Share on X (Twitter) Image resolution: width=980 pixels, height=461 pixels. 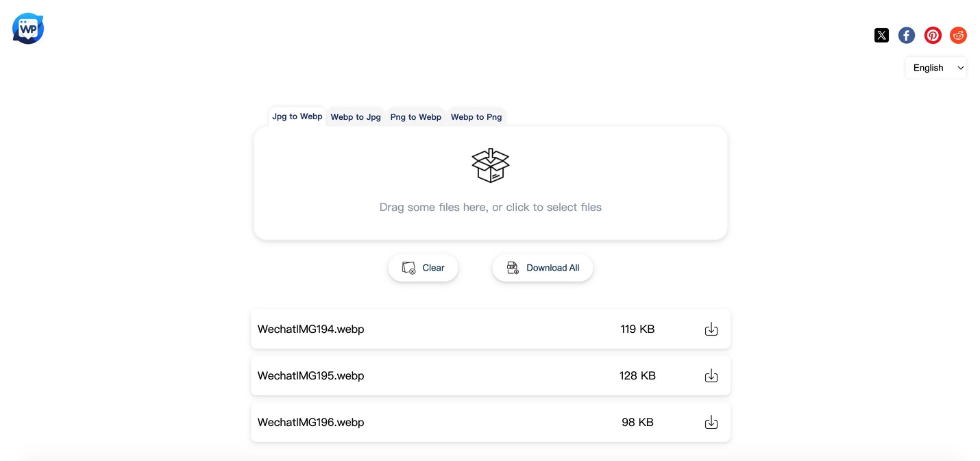881,36
